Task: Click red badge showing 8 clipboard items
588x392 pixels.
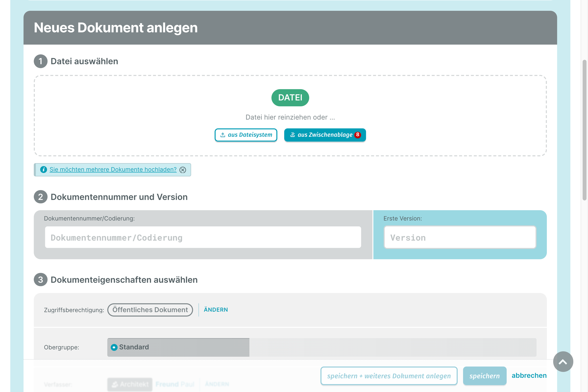Action: point(357,135)
